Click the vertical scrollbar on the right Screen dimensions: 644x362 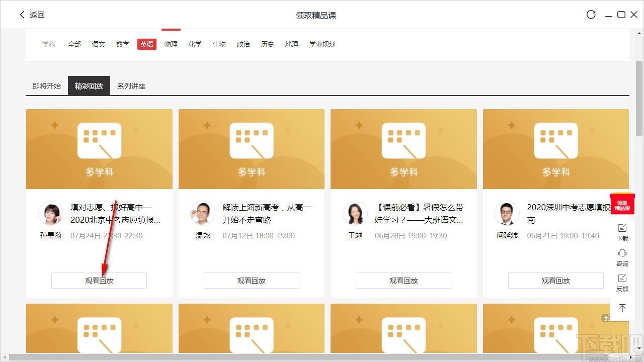coord(639,101)
